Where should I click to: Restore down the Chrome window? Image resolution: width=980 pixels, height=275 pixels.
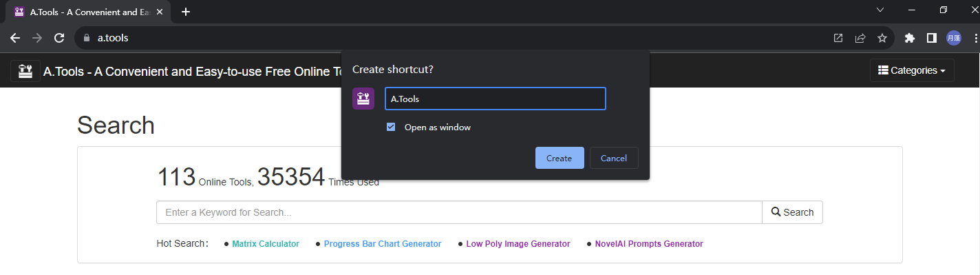[x=944, y=10]
